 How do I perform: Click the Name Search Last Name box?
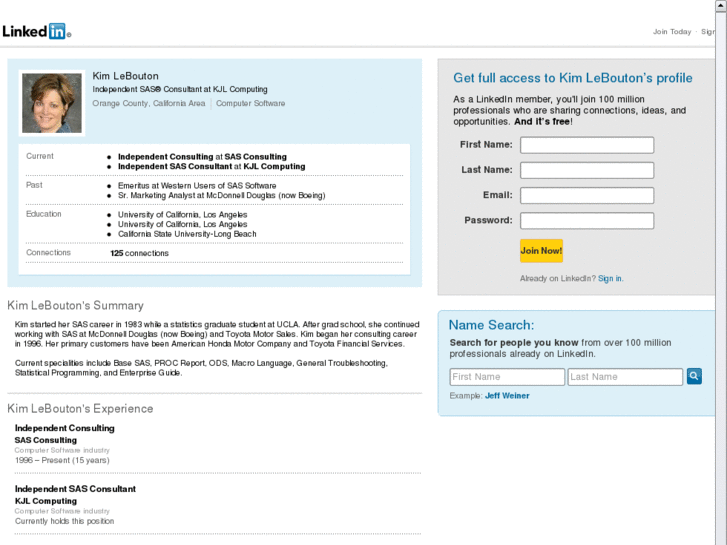625,377
